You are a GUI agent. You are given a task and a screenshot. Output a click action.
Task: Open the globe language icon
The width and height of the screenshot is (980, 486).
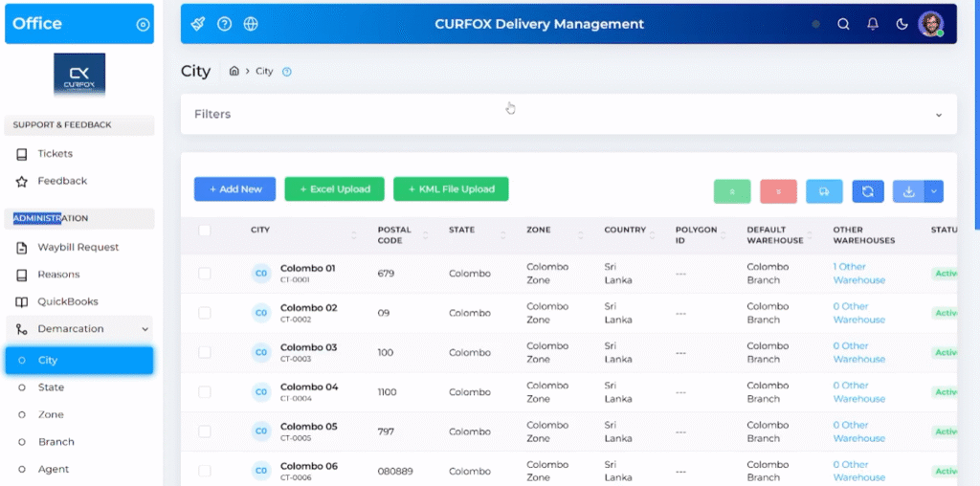coord(251,24)
